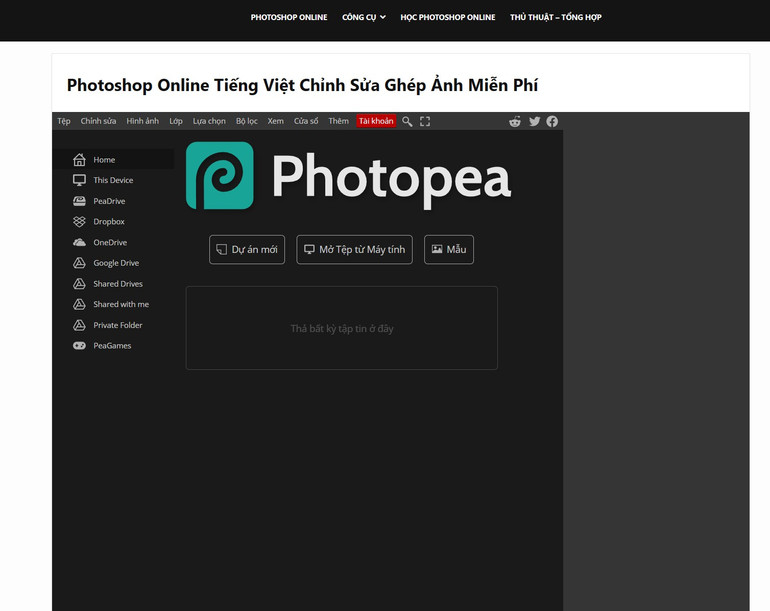Click the Thả bất kỳ tập tin drop area
The width and height of the screenshot is (770, 611).
tap(342, 328)
